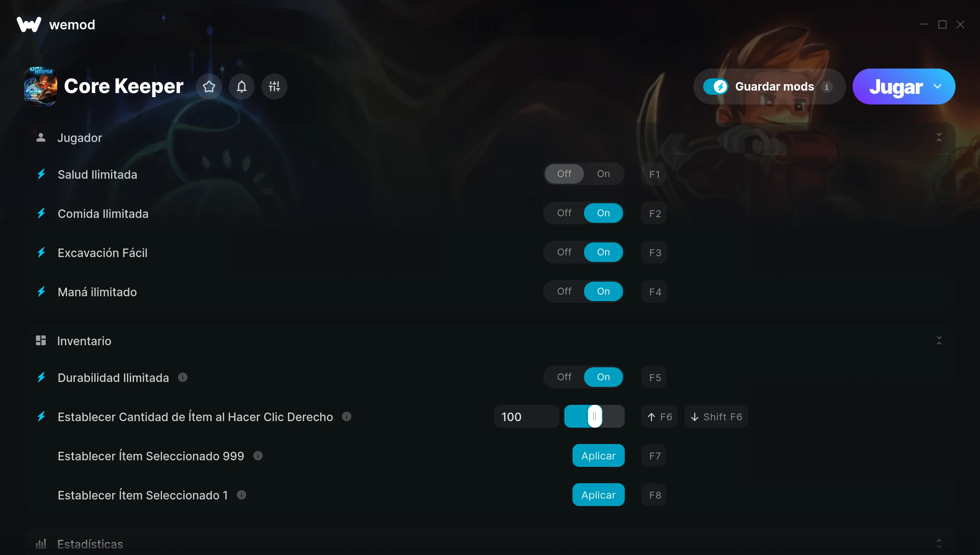Click the WeMod logo icon

[29, 24]
